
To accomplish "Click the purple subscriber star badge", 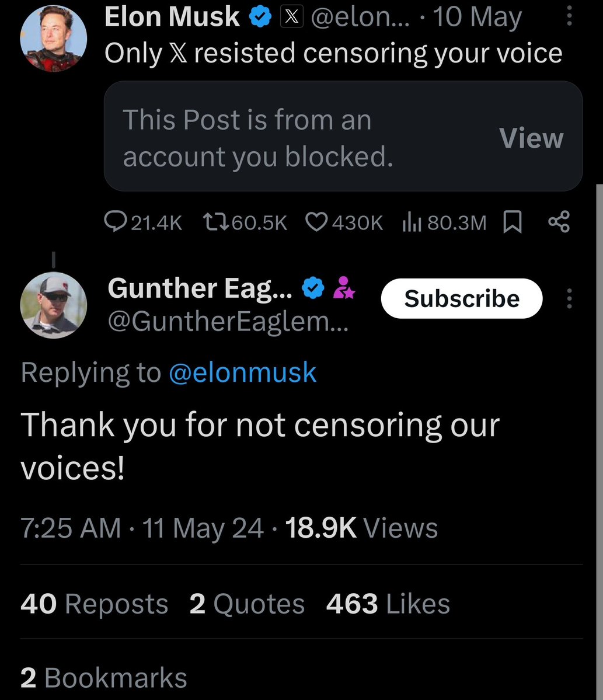I will click(x=343, y=288).
